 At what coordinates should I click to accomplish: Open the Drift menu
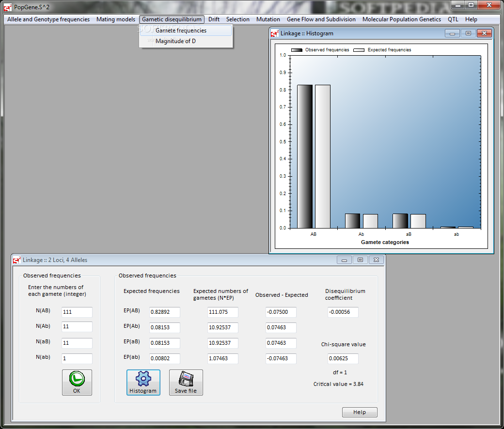click(214, 19)
